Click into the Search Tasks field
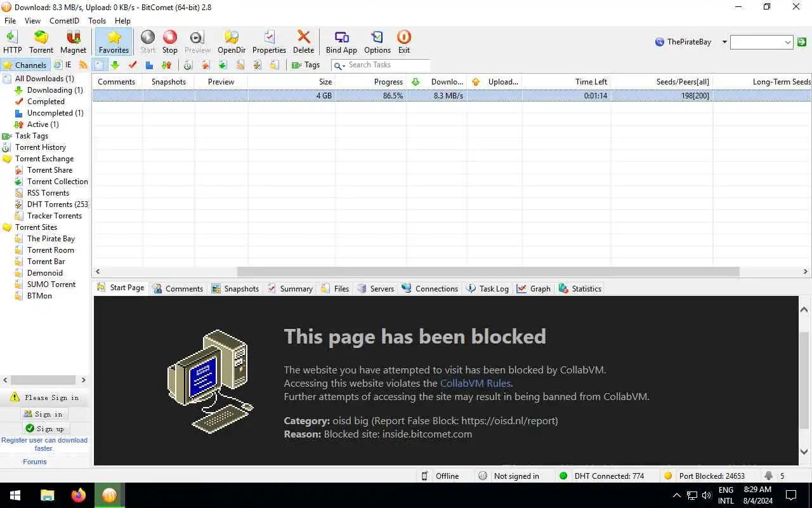Viewport: 812px width, 508px height. pyautogui.click(x=388, y=65)
